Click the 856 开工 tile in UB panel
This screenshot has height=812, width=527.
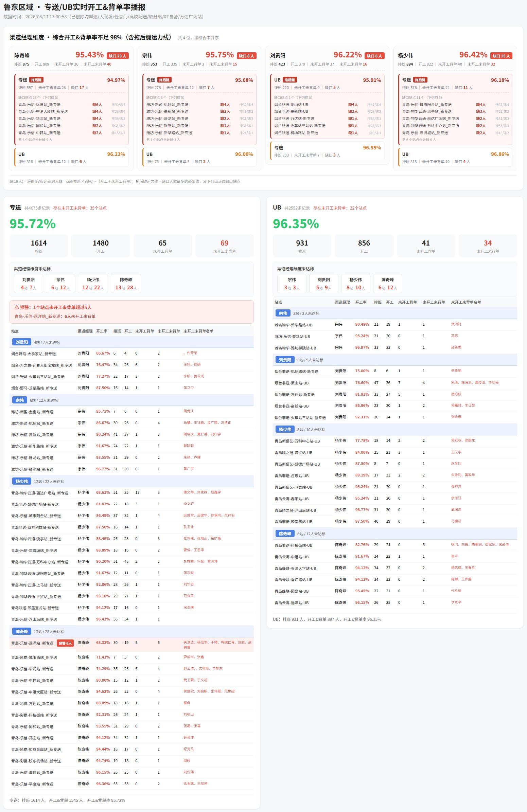364,246
